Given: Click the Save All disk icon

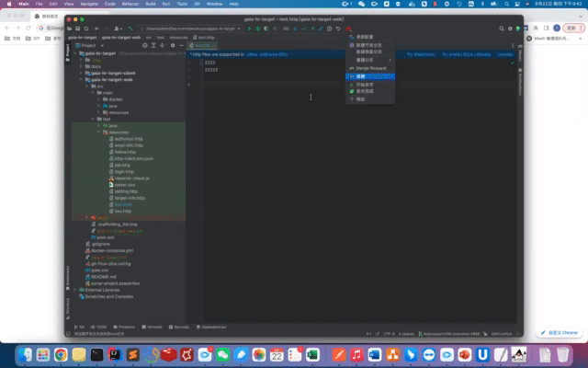Looking at the screenshot, I should coord(77,29).
